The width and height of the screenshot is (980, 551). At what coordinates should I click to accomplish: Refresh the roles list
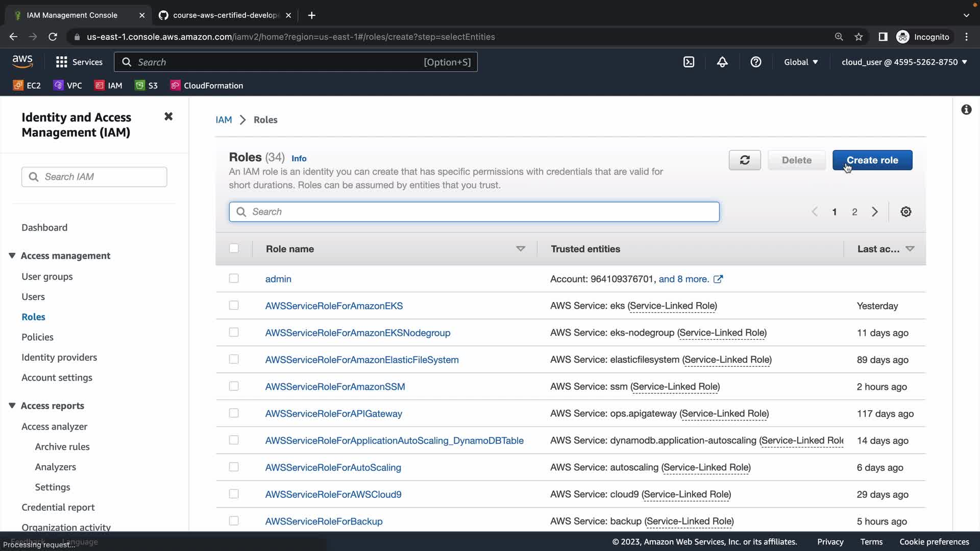pyautogui.click(x=745, y=160)
